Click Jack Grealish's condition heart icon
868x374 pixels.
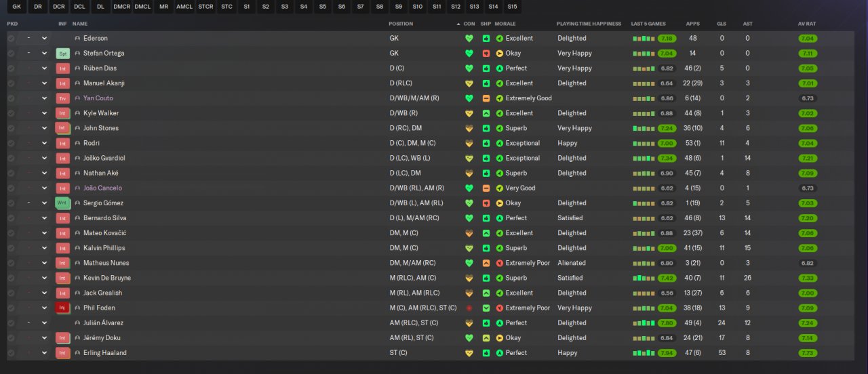click(x=469, y=293)
